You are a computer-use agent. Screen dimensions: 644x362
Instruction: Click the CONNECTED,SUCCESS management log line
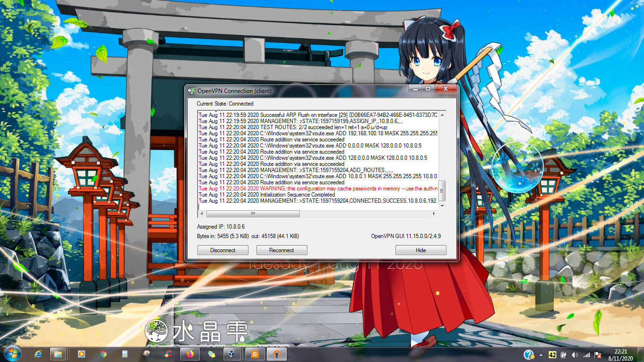pos(318,201)
